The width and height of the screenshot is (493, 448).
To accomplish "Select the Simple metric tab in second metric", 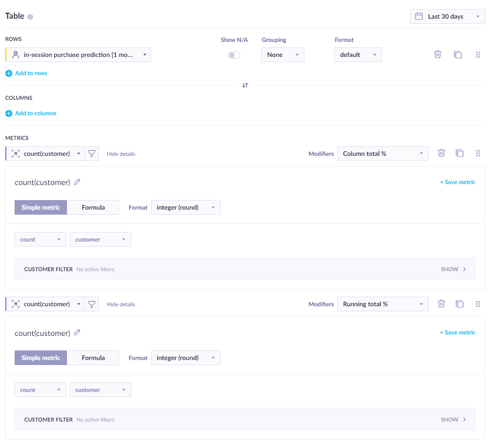I will pos(41,358).
